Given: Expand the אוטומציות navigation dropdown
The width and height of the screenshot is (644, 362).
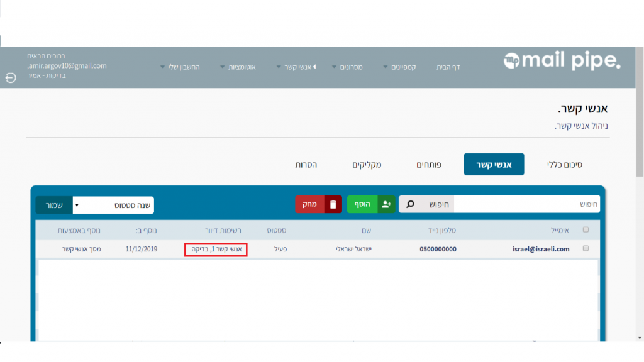Looking at the screenshot, I should coord(237,67).
